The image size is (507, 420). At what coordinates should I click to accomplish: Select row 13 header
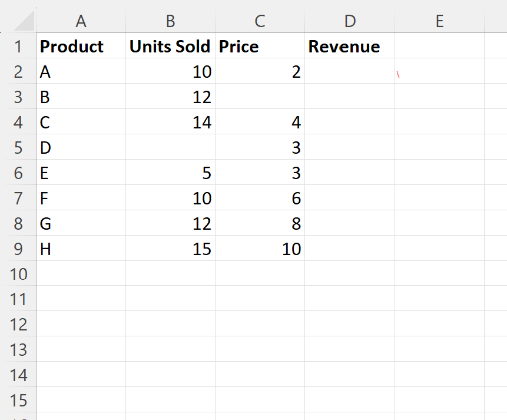click(18, 349)
